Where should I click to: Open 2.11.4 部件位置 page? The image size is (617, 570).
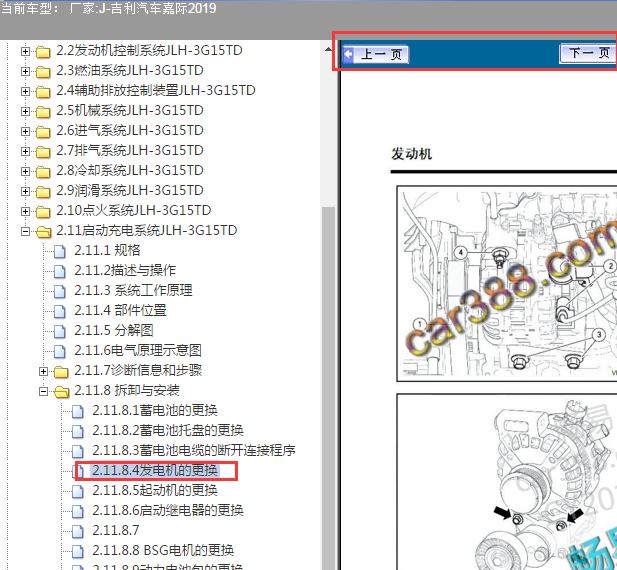[120, 311]
